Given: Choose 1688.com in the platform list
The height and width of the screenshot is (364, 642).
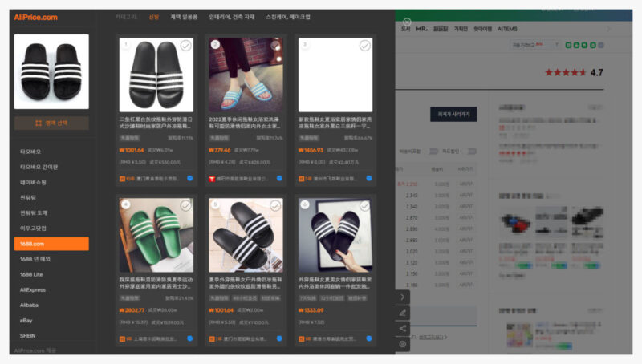Looking at the screenshot, I should [x=51, y=244].
